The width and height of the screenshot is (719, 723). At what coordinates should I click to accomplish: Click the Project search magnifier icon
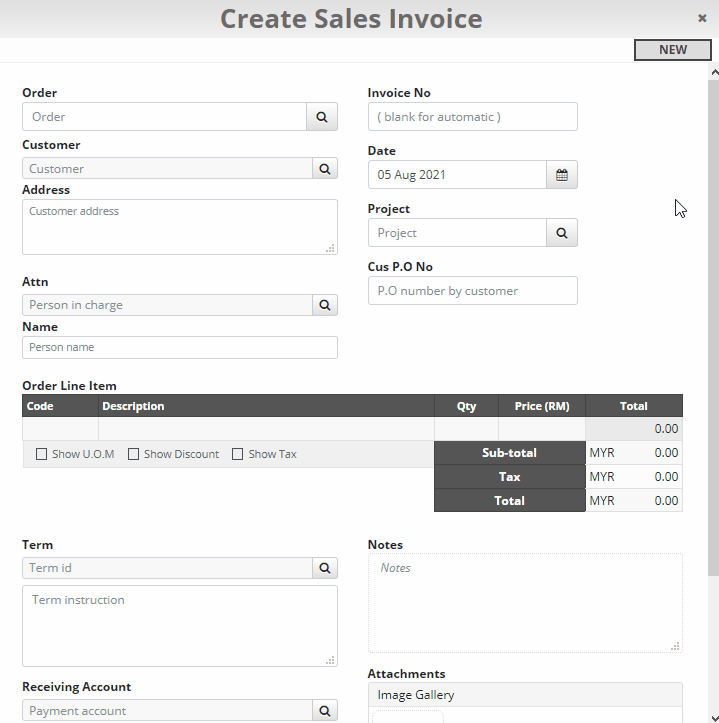click(562, 233)
